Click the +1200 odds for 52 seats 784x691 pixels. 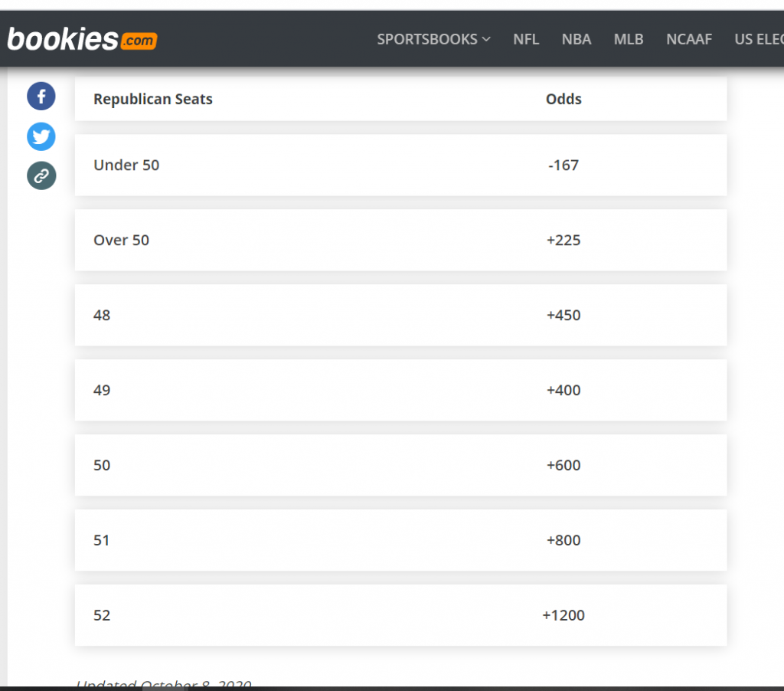[563, 615]
